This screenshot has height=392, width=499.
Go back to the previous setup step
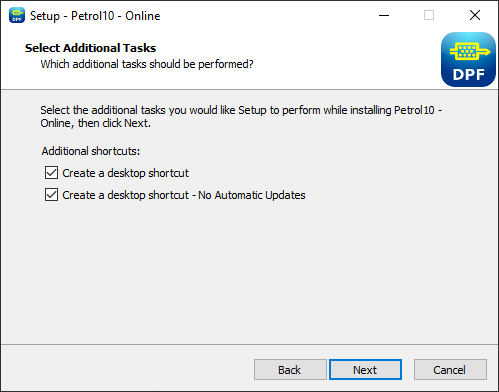tap(290, 370)
